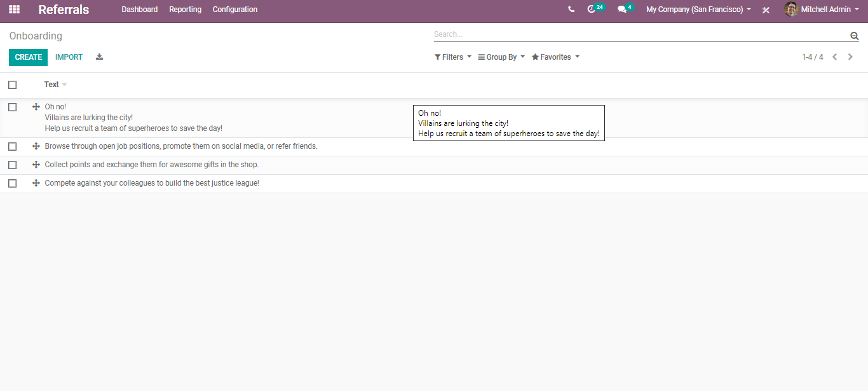Open conversations icon with badge 4
868x391 pixels.
[625, 9]
